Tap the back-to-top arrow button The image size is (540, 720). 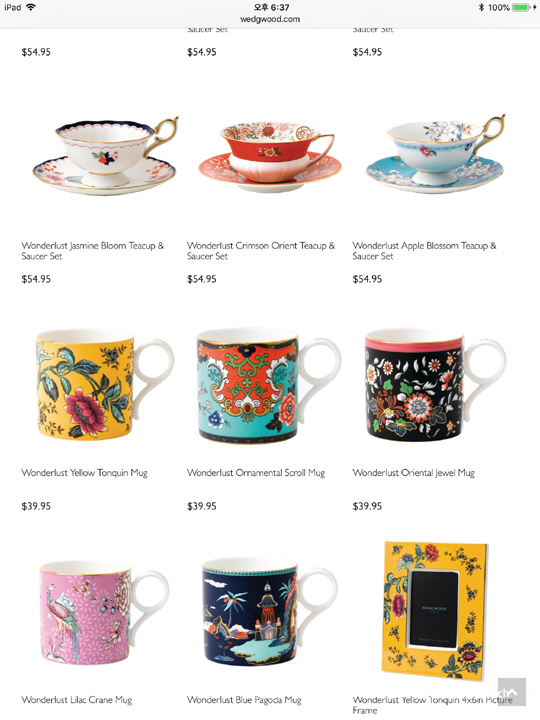tap(512, 692)
